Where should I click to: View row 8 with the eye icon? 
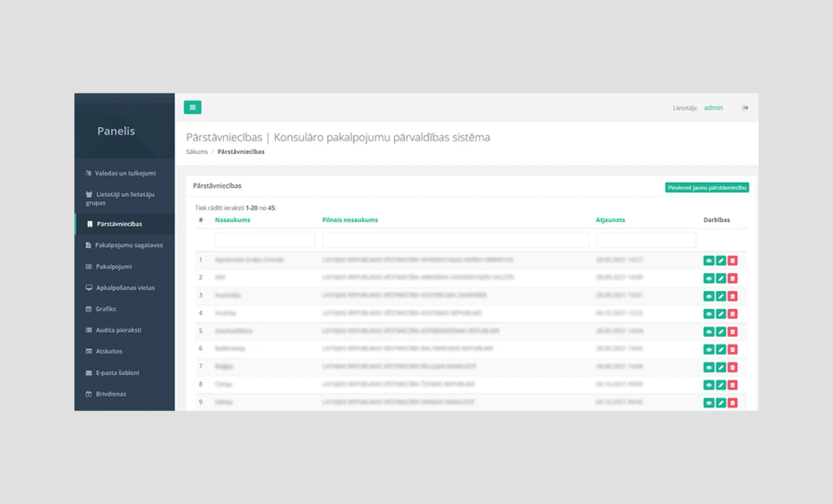(708, 385)
